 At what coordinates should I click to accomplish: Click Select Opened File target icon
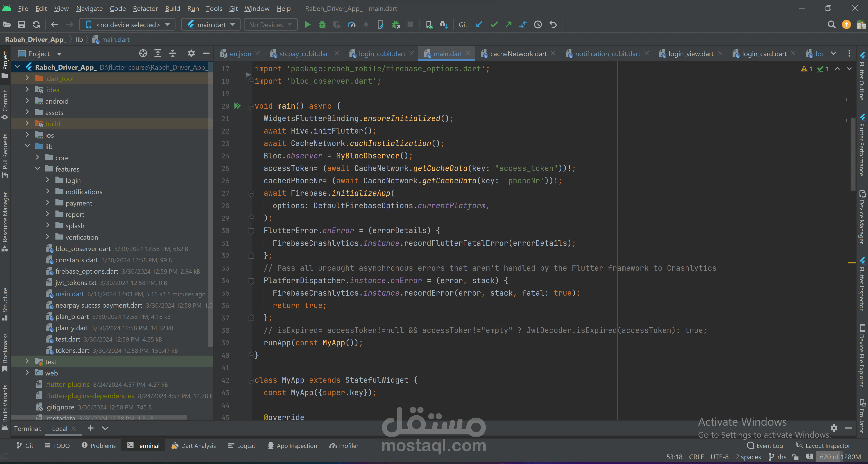pos(143,54)
